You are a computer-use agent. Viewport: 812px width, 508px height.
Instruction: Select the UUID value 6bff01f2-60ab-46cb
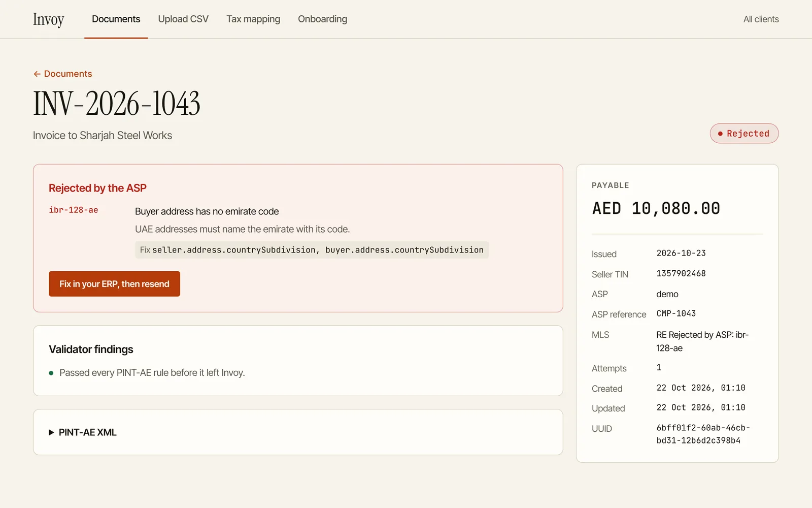703,434
